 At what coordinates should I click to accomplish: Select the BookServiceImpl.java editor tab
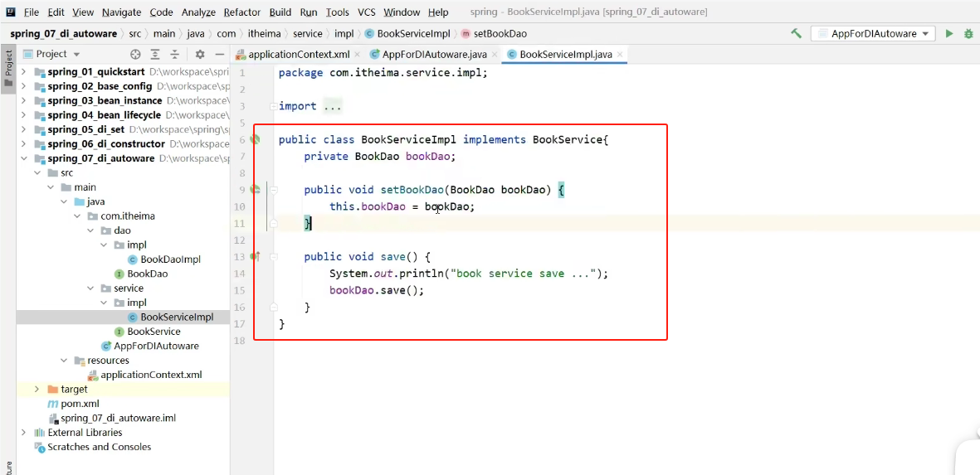click(565, 55)
